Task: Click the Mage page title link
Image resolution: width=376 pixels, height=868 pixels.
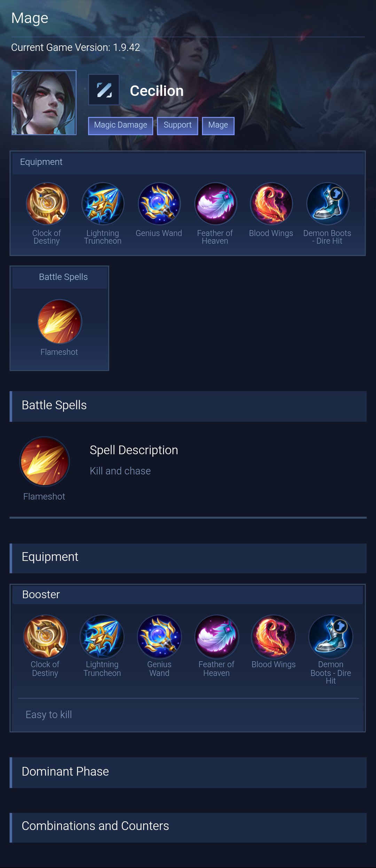Action: pyautogui.click(x=30, y=18)
